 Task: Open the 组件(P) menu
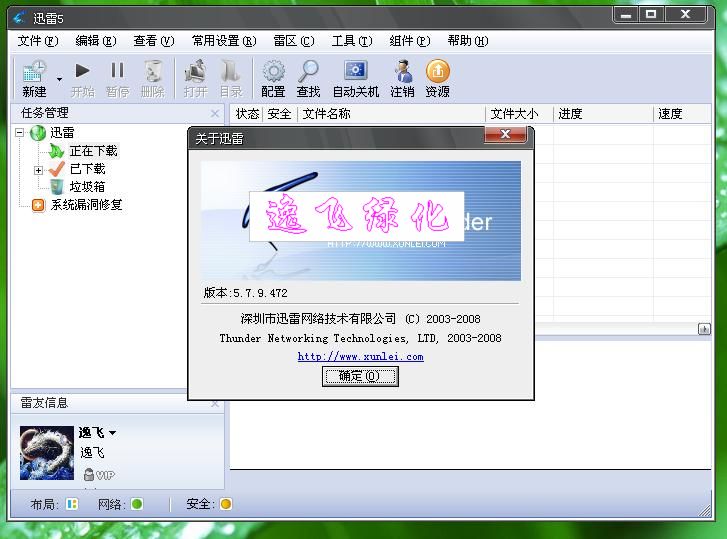410,41
